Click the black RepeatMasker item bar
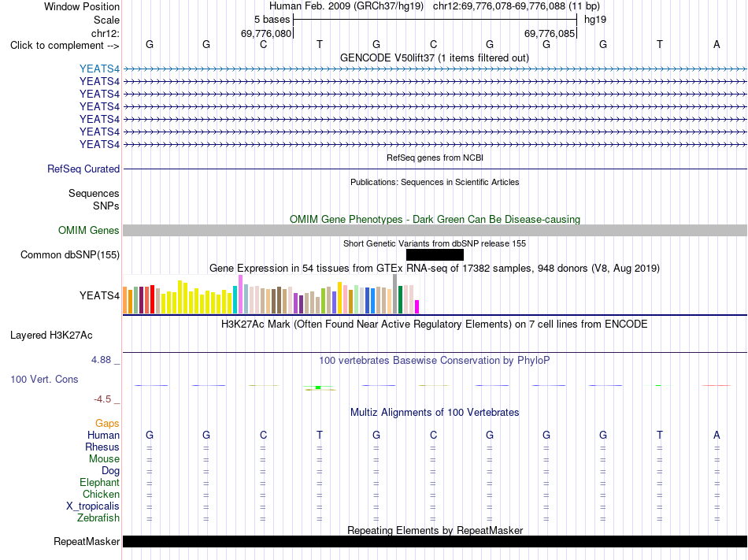Image resolution: width=748 pixels, height=560 pixels. [435, 541]
